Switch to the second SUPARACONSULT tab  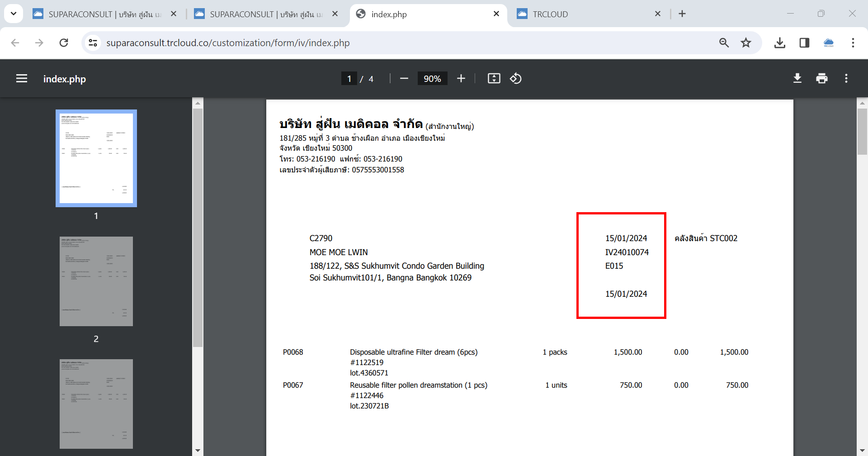[x=266, y=14]
